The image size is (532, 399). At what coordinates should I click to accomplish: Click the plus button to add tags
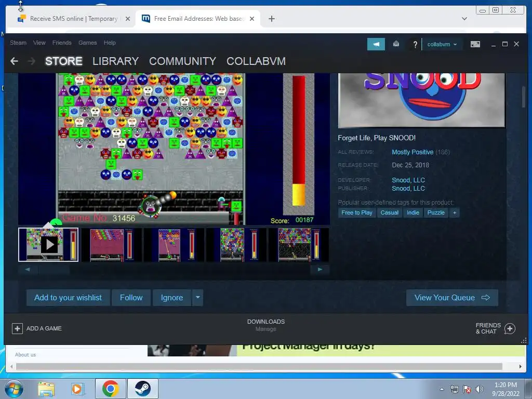(x=454, y=212)
